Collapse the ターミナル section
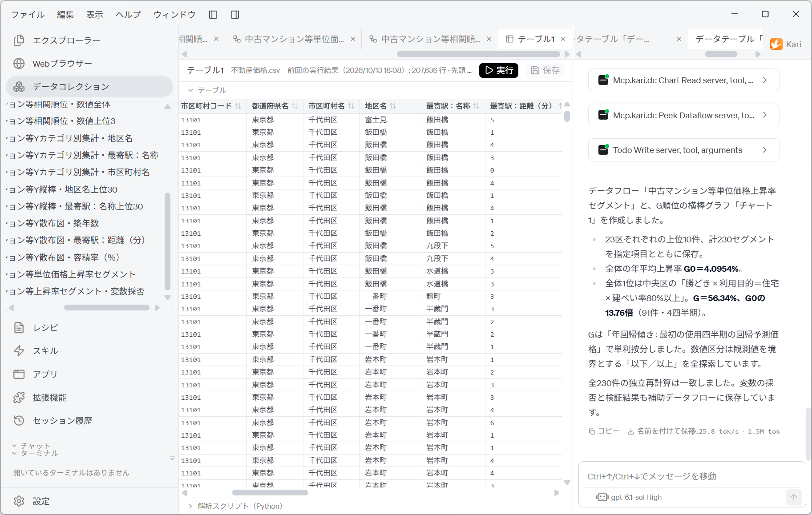This screenshot has width=812, height=515. [14, 453]
